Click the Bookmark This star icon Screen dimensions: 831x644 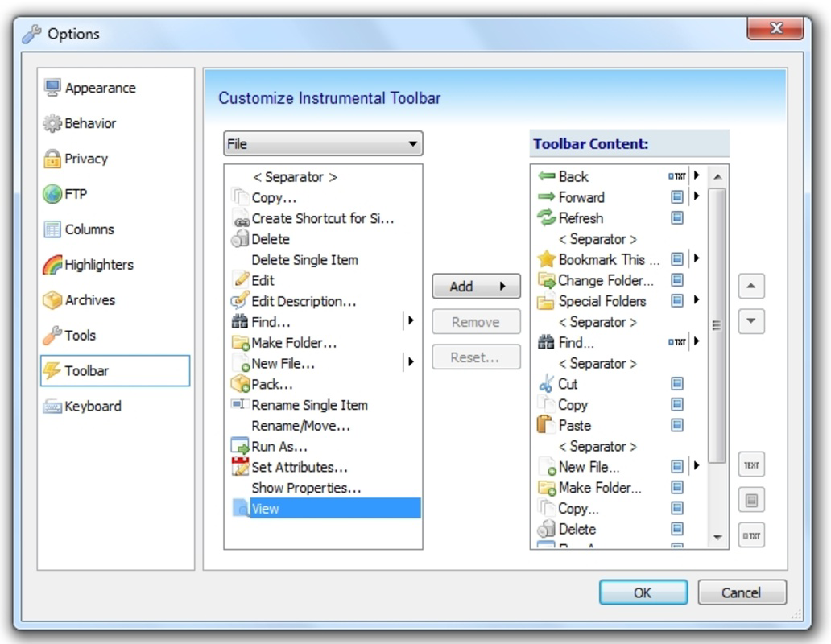coord(545,259)
